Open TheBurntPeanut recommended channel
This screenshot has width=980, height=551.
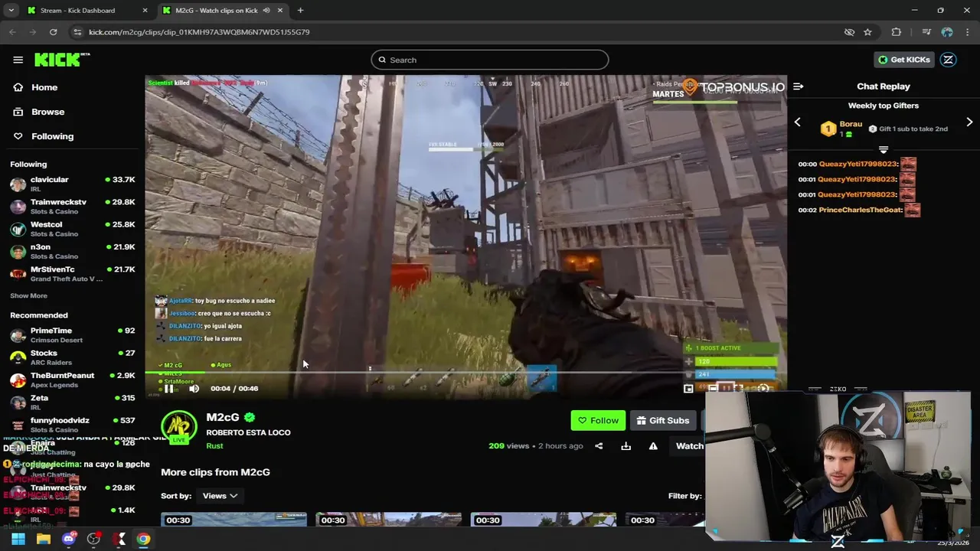pos(73,380)
